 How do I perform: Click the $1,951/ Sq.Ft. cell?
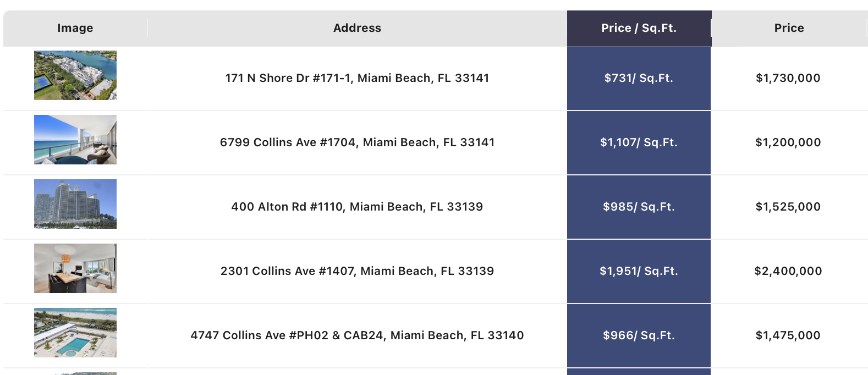pos(639,271)
